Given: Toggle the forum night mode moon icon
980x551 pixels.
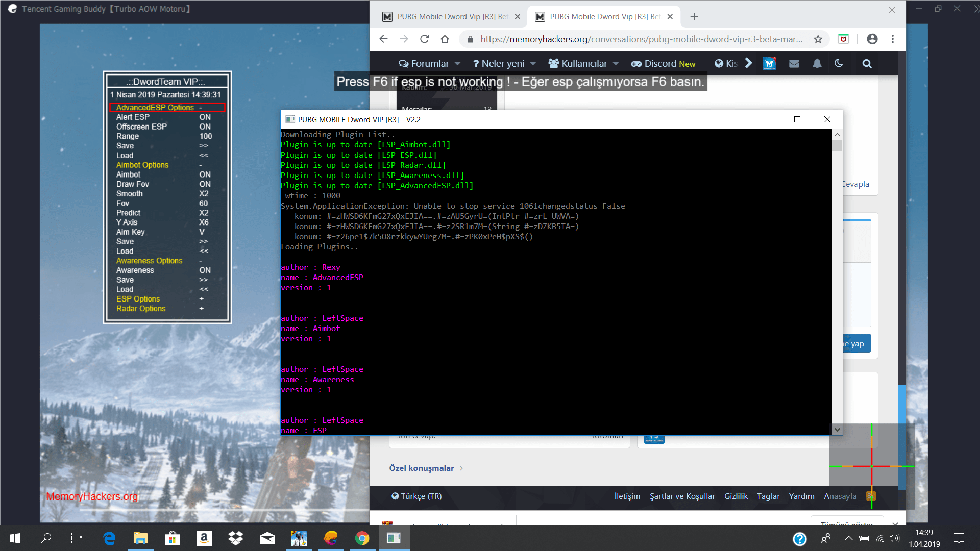Looking at the screenshot, I should click(x=839, y=63).
